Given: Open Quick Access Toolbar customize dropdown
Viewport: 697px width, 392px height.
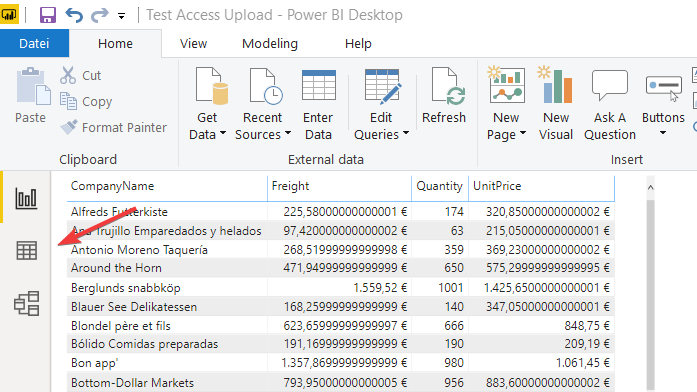Looking at the screenshot, I should (x=121, y=16).
